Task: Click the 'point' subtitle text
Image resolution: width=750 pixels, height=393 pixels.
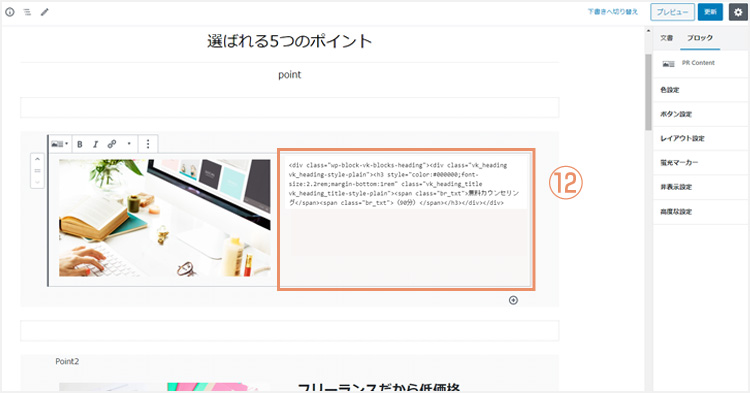Action: pos(289,75)
